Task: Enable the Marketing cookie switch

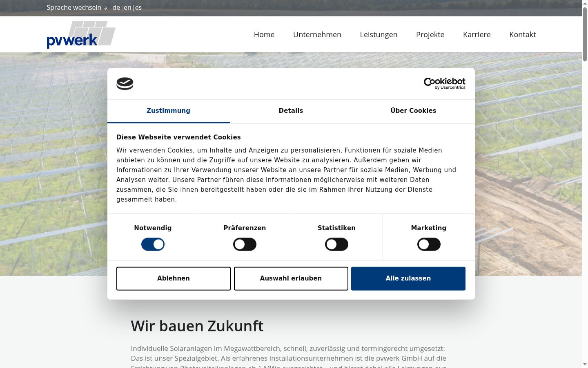Action: 429,245
